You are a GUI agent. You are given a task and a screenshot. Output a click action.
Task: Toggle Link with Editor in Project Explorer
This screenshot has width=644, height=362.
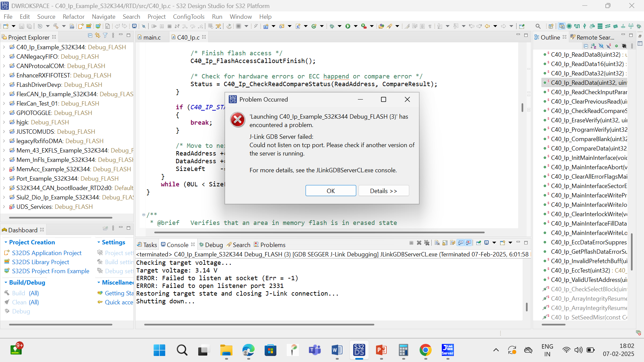tap(98, 36)
